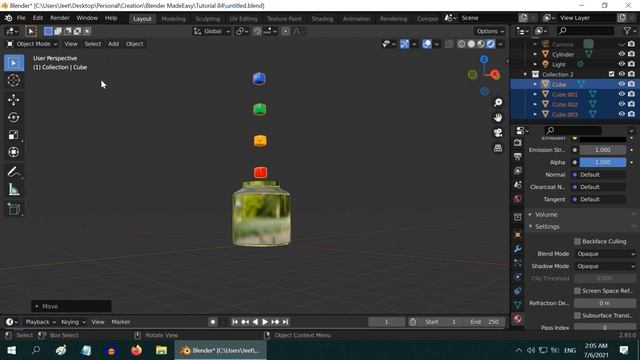Open the Material properties tab icon
Screen dimensions: 640x360
click(x=518, y=319)
